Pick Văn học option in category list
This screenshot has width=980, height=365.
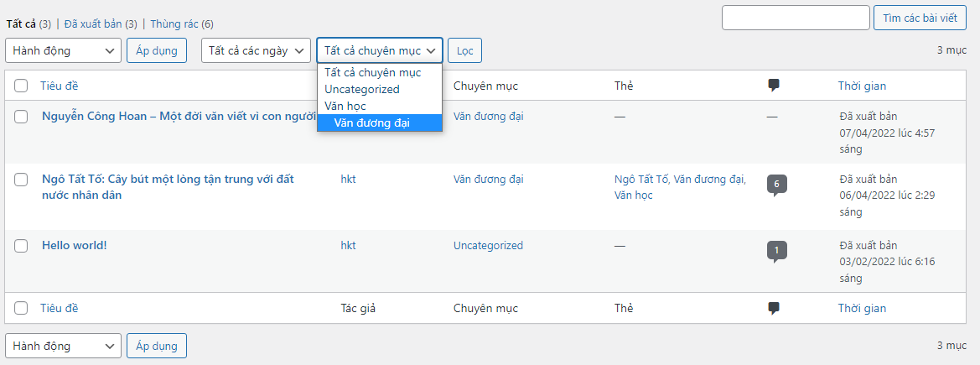coord(345,107)
